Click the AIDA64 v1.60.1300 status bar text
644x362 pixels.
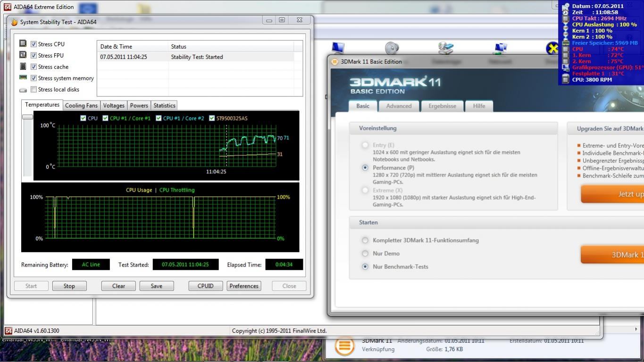click(37, 331)
